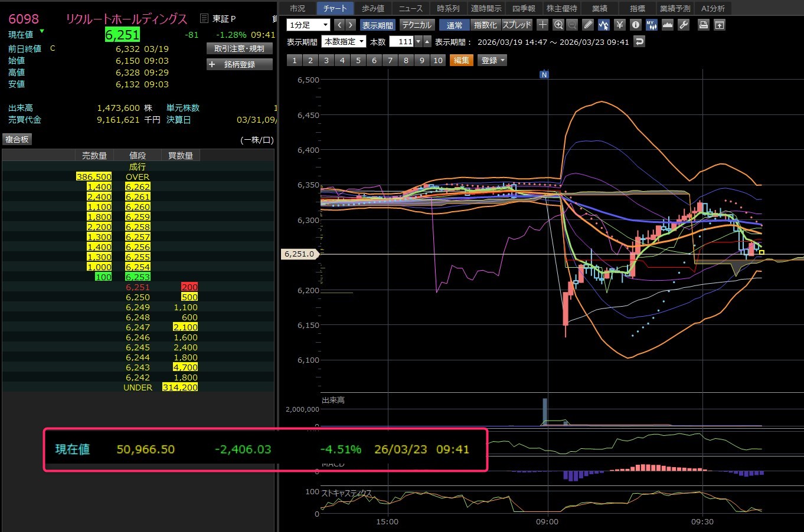The height and width of the screenshot is (532, 804).
Task: Click the 本数 bar count input field
Action: 401,41
